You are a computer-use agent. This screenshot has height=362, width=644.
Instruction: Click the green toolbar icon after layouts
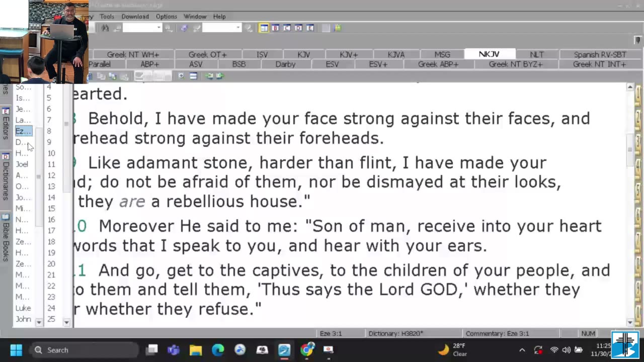tap(338, 28)
